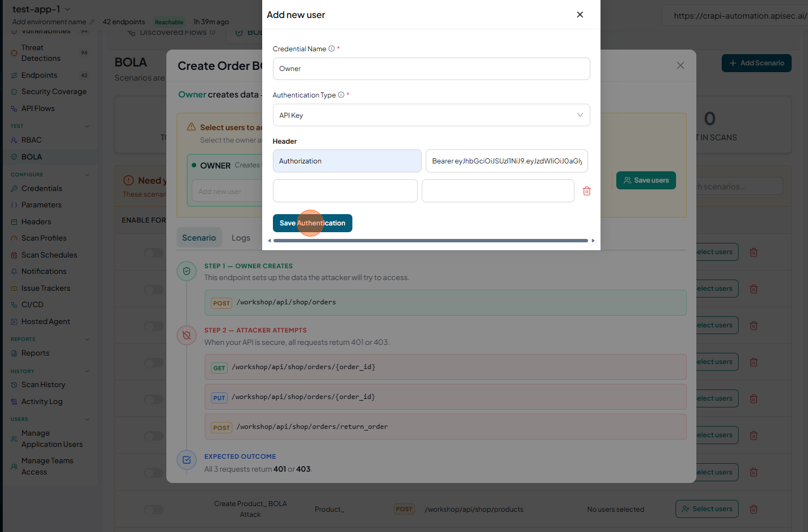Click the edit pencil next to environment name
Screen dimensions: 808x532
point(92,22)
